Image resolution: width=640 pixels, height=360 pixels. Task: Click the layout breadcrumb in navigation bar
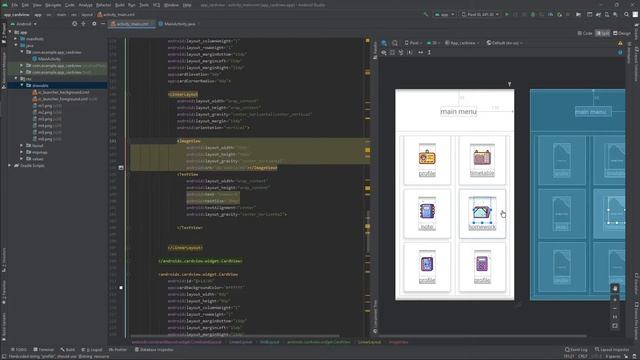coord(87,14)
